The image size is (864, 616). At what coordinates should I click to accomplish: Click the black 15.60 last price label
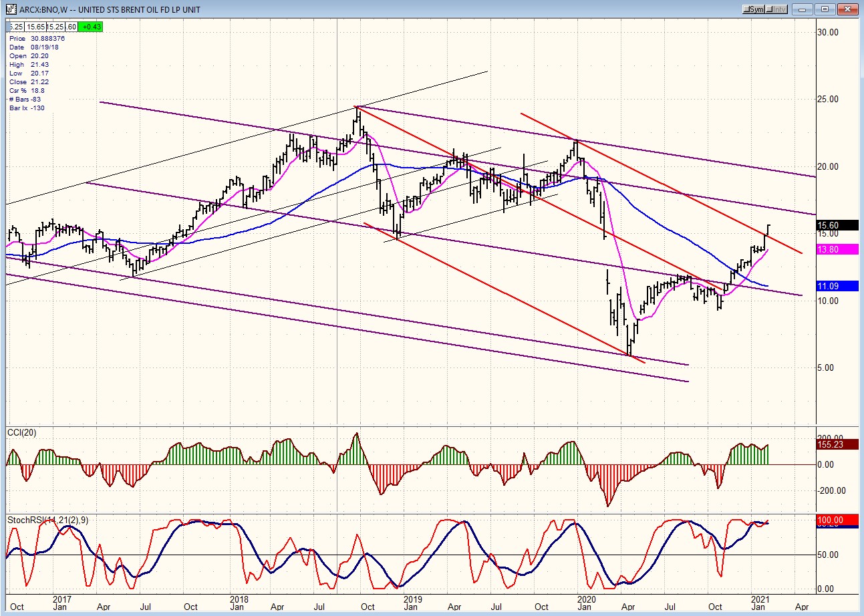tap(837, 226)
